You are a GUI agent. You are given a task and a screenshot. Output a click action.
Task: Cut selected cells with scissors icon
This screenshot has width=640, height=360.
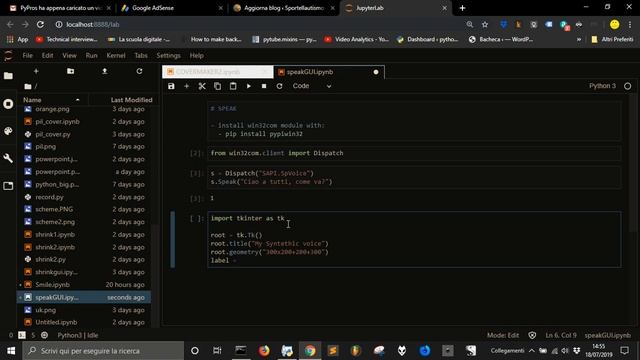tap(202, 86)
